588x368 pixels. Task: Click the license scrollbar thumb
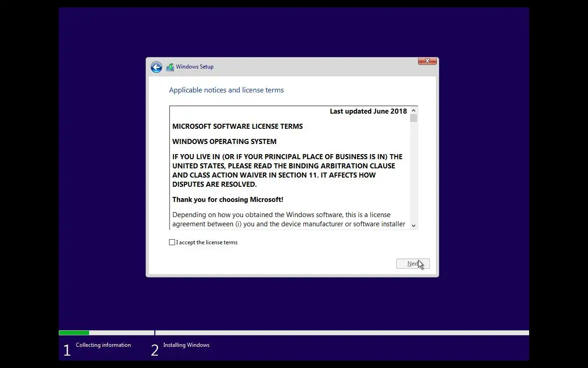pos(413,118)
